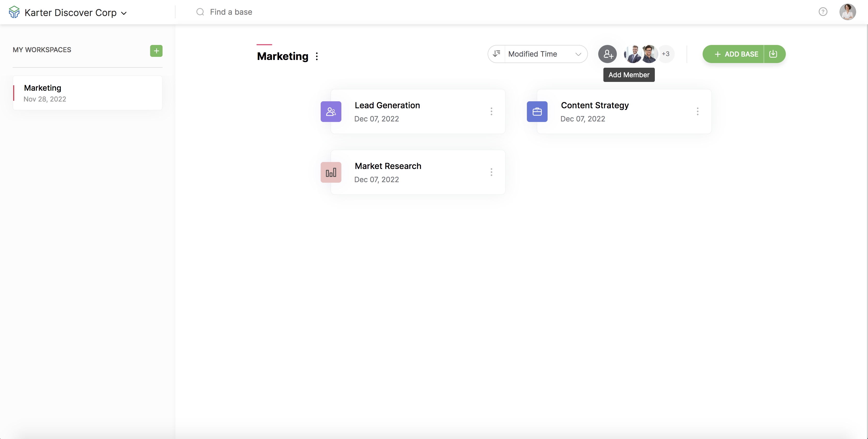Viewport: 868px width, 439px height.
Task: Click the green add workspace plus icon
Action: [156, 51]
